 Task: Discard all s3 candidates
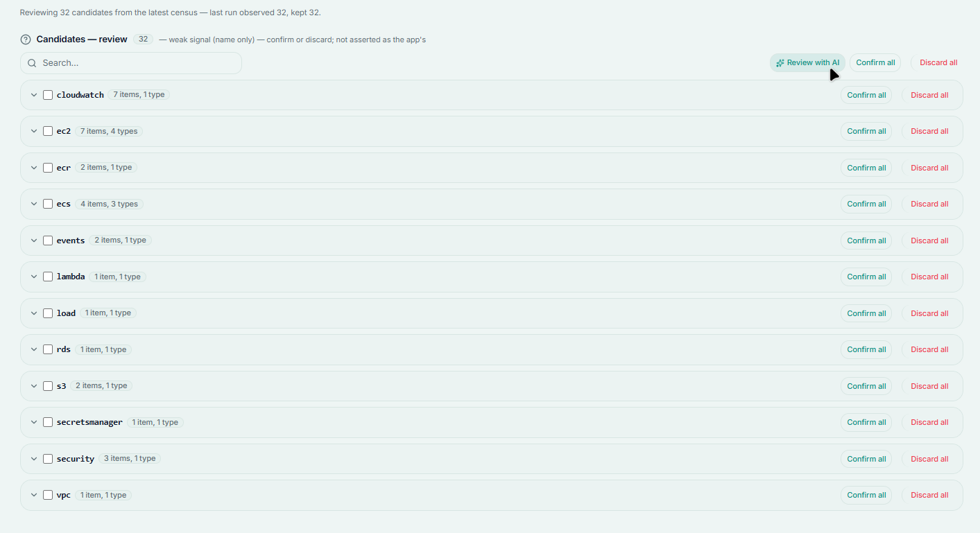929,386
